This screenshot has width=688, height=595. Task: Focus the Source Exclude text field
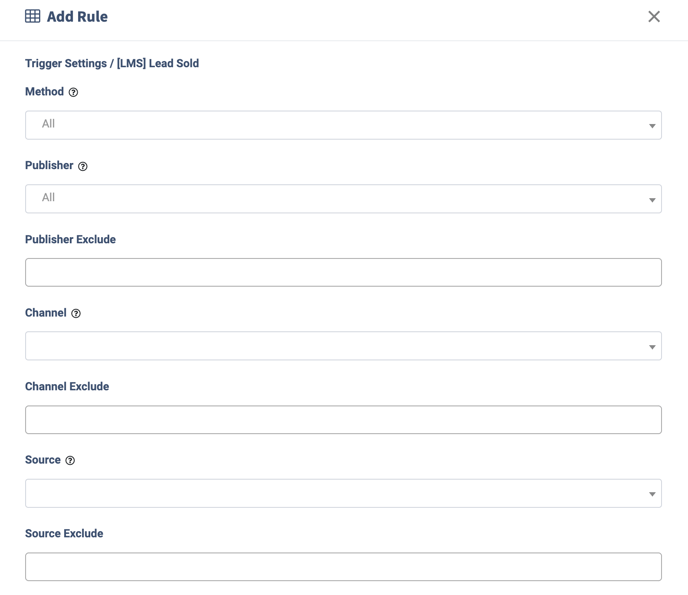(x=343, y=566)
